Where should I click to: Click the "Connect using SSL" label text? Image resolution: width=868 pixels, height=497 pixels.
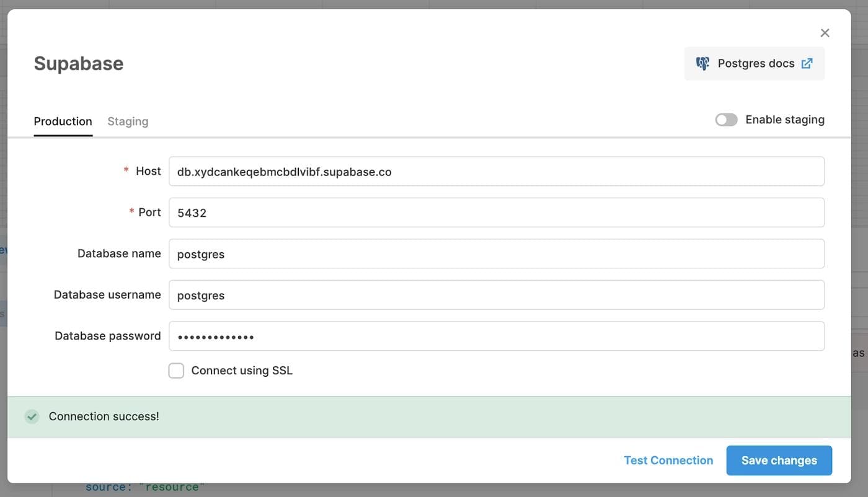(x=242, y=371)
